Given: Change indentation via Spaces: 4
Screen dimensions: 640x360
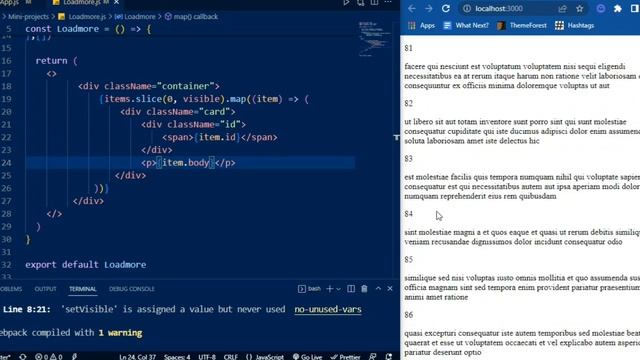Looking at the screenshot, I should click(177, 357).
